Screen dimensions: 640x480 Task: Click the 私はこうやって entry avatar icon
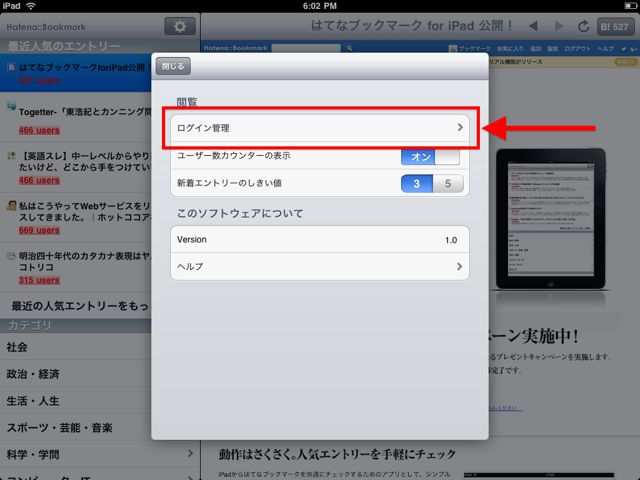(11, 205)
